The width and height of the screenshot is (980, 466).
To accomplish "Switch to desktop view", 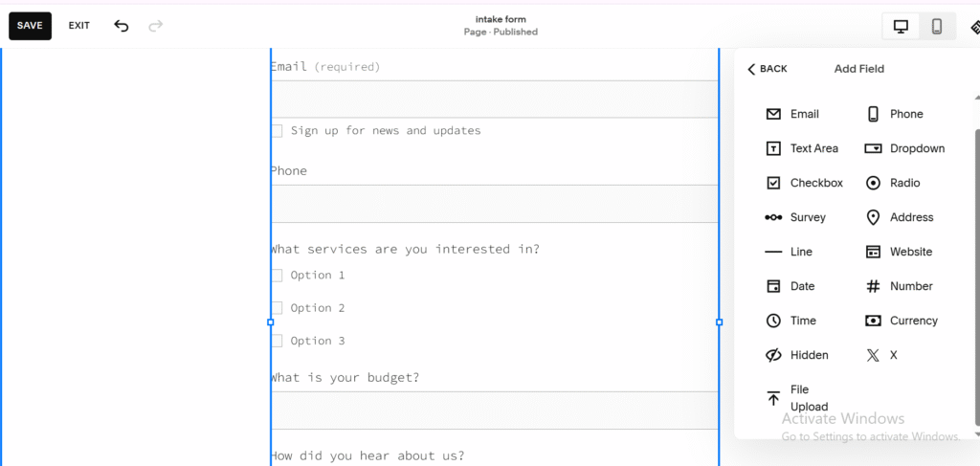I will [x=901, y=27].
